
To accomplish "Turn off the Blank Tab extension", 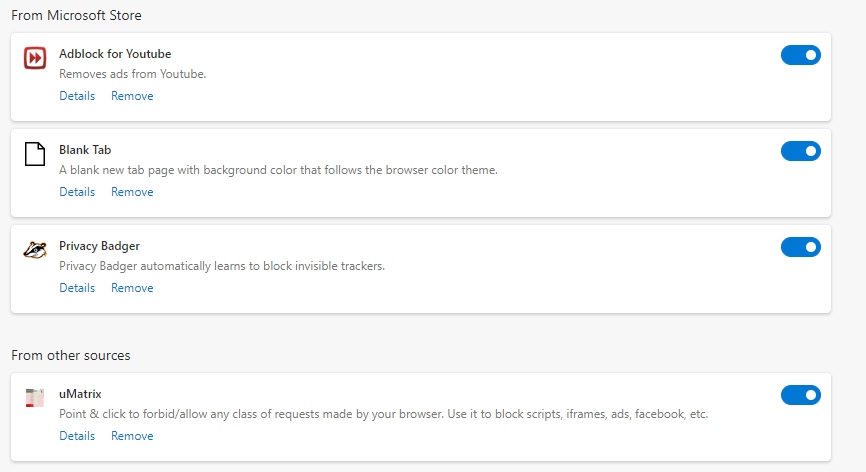I will (800, 151).
